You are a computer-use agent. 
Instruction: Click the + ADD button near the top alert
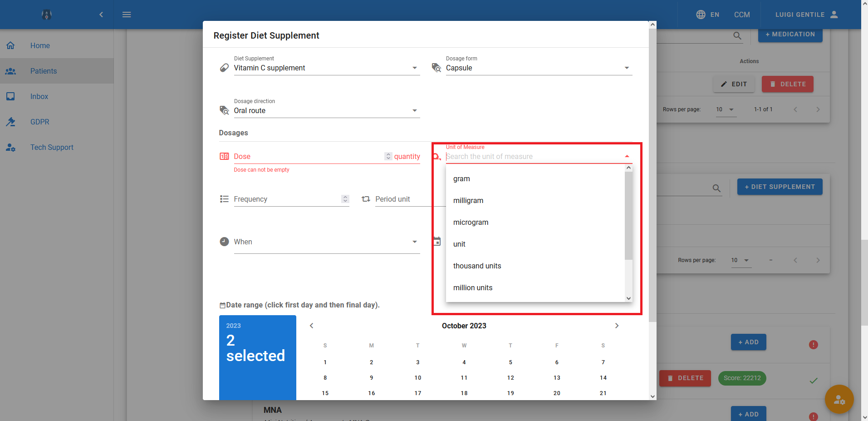point(748,342)
